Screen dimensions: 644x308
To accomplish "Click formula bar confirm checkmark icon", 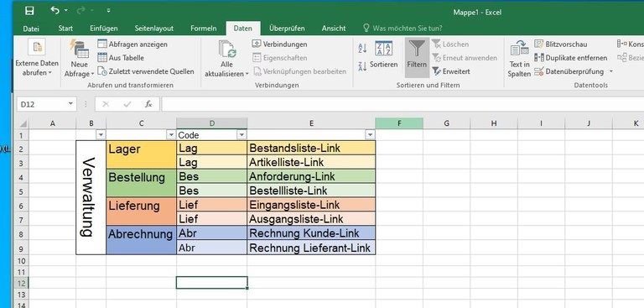I will point(127,104).
